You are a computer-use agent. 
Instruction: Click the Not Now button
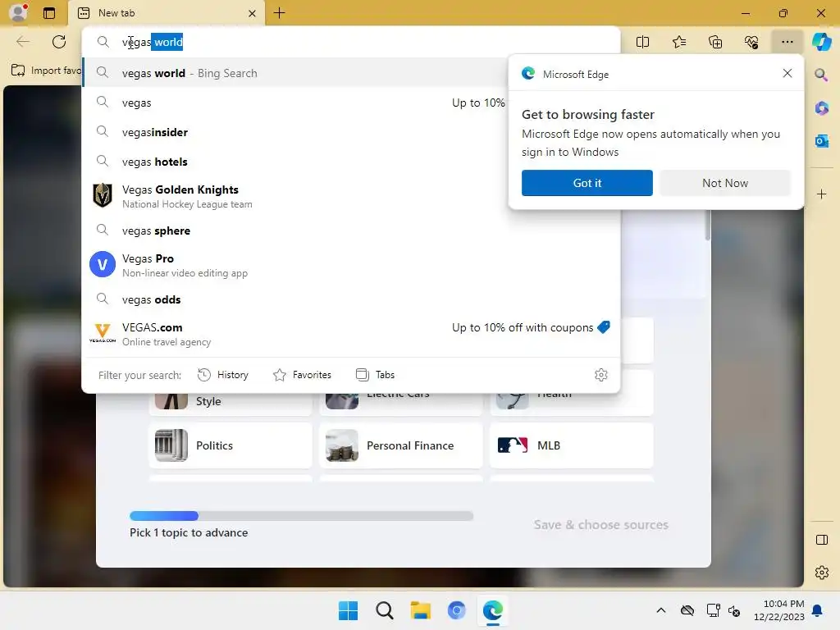point(725,183)
